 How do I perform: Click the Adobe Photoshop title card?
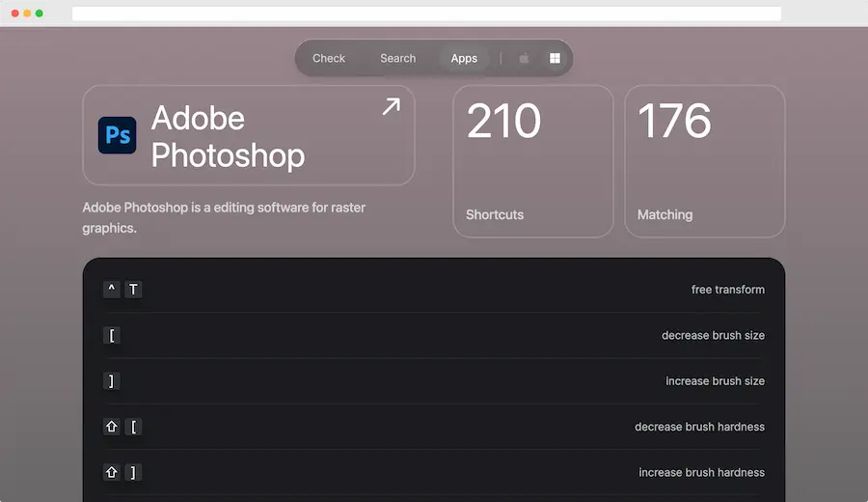[249, 135]
